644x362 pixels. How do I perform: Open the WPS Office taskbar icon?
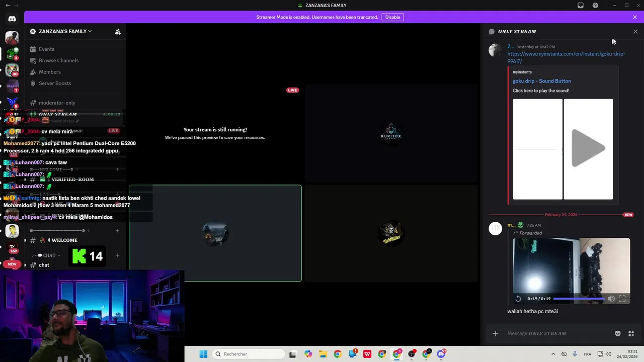[x=367, y=354]
